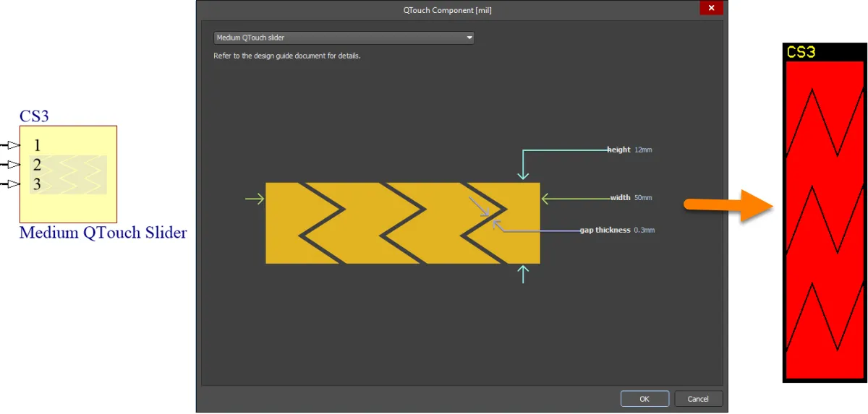Click the blue CS3 schematic designator
Viewport: 868px width, 414px height.
coord(34,116)
